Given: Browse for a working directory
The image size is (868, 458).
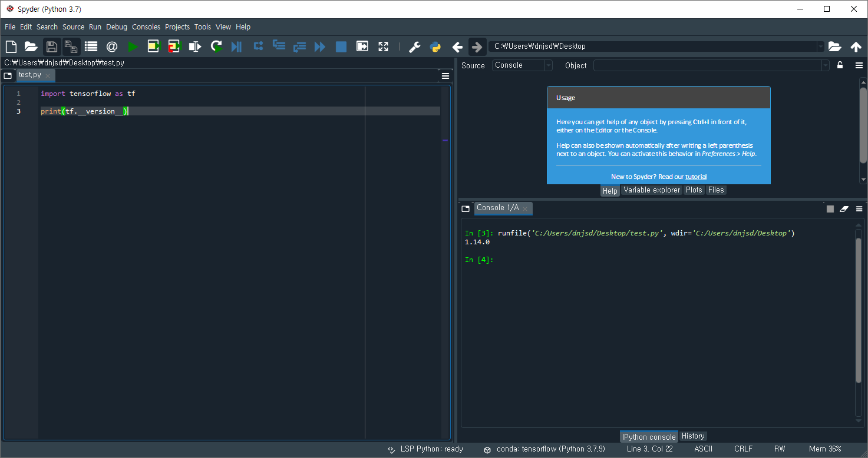Looking at the screenshot, I should click(834, 47).
